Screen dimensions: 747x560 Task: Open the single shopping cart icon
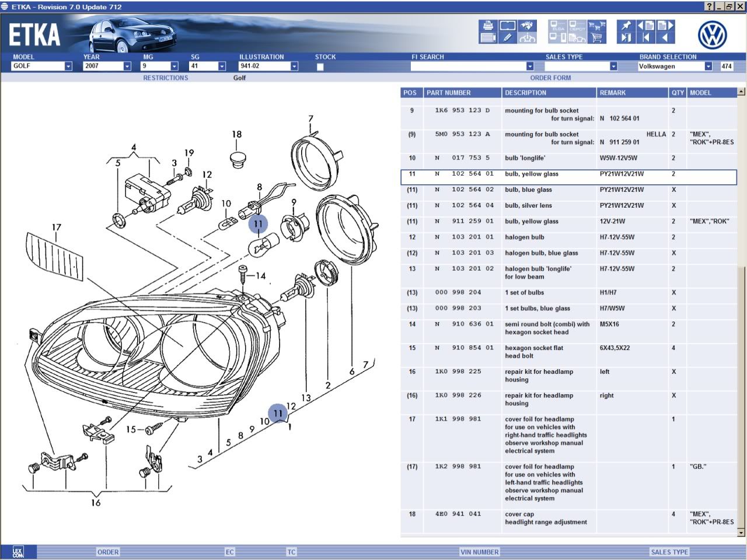tap(596, 37)
